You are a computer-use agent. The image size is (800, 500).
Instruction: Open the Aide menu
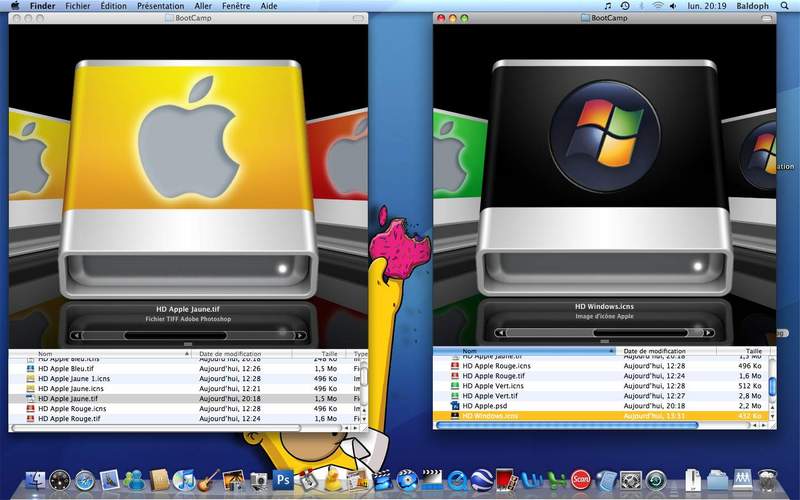pyautogui.click(x=269, y=6)
